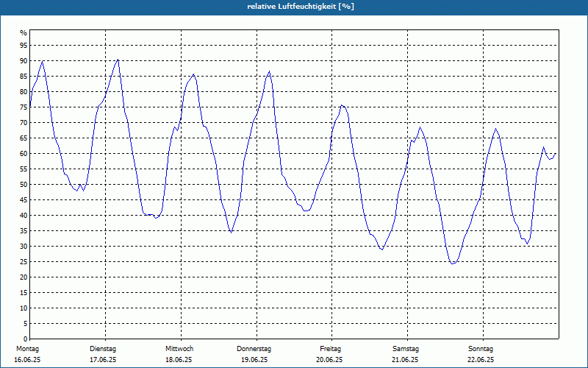Click the 'Samstag' day label

click(406, 349)
